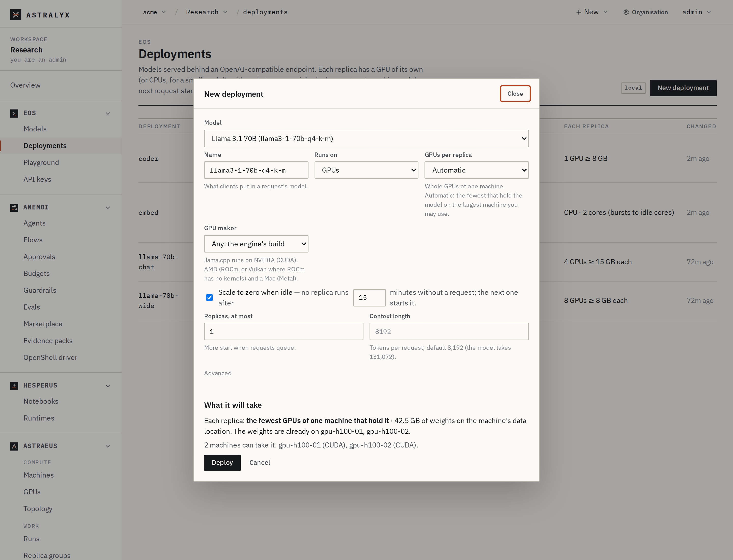The height and width of the screenshot is (560, 733).
Task: Expand the Advanced settings section
Action: tap(218, 373)
